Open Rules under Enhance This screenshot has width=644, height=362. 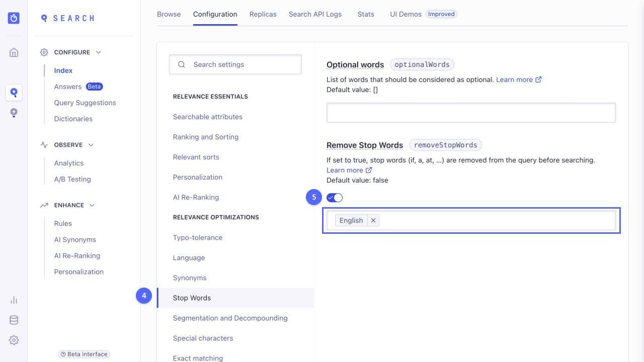pyautogui.click(x=63, y=223)
